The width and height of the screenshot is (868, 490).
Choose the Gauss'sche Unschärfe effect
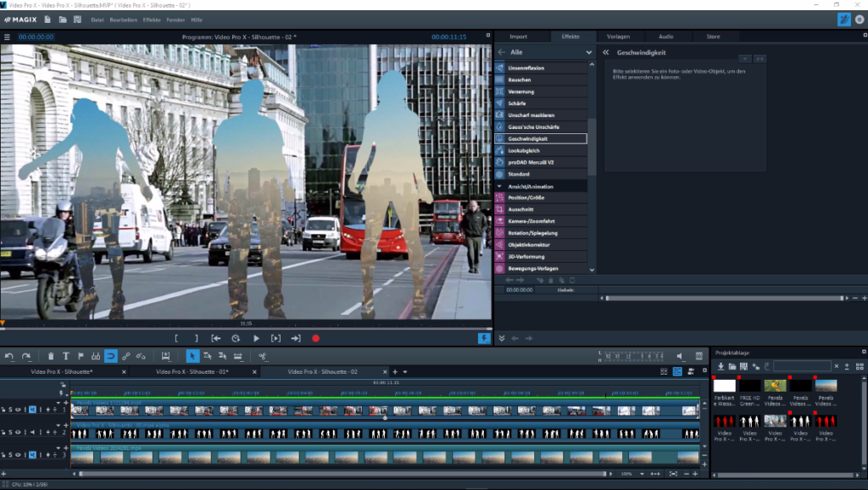pyautogui.click(x=541, y=127)
